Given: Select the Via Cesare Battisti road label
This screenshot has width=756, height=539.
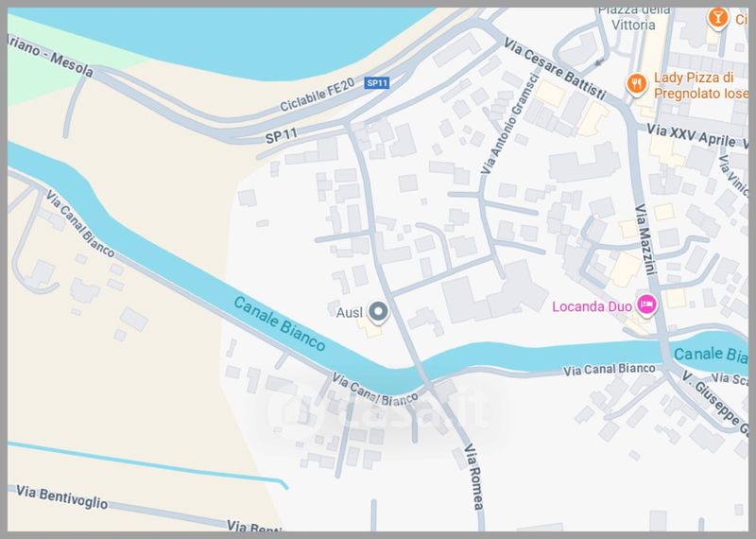Looking at the screenshot, I should (x=555, y=68).
